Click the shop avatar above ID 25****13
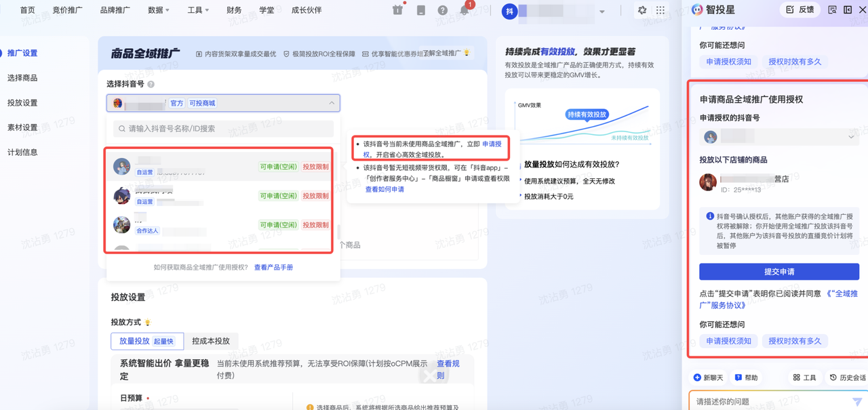868x410 pixels. click(x=708, y=182)
